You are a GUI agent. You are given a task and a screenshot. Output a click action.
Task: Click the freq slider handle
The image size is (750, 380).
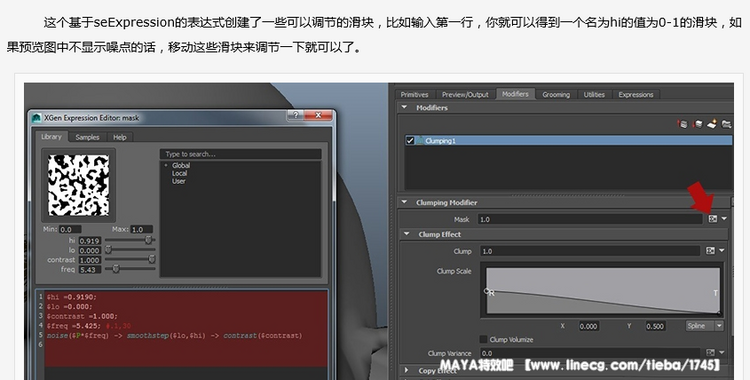(116, 269)
